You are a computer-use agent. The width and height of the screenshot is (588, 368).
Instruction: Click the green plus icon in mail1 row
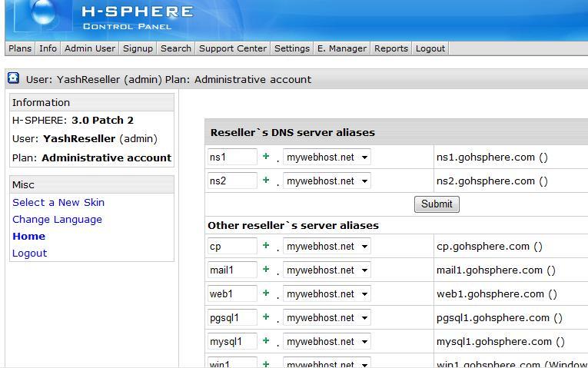click(x=266, y=269)
